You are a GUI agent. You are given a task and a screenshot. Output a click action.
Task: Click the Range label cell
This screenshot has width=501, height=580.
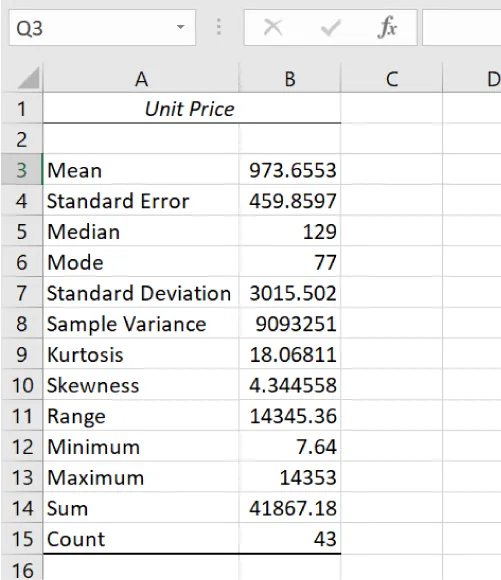tap(141, 415)
